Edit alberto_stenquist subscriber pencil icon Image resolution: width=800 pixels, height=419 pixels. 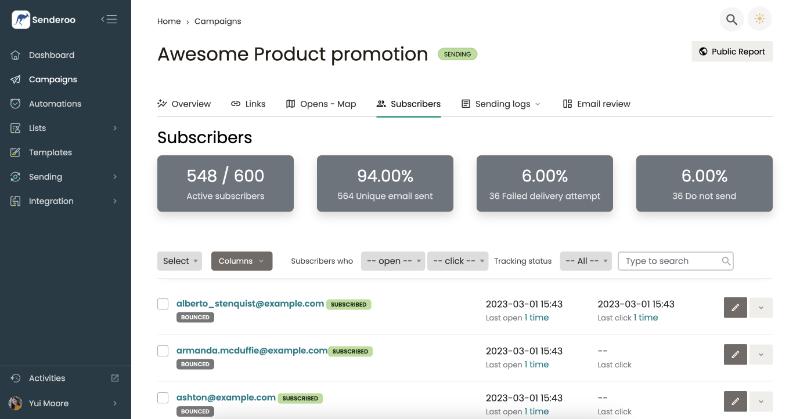[735, 307]
